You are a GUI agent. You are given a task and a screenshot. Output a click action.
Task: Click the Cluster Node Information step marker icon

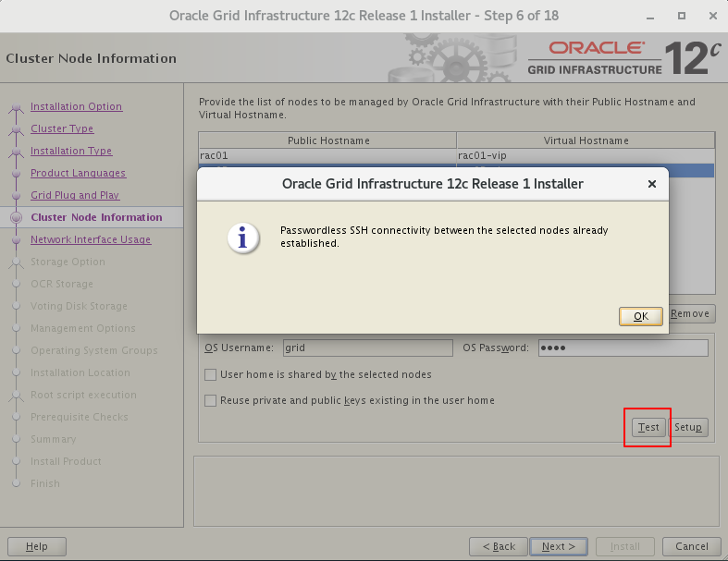tap(17, 217)
